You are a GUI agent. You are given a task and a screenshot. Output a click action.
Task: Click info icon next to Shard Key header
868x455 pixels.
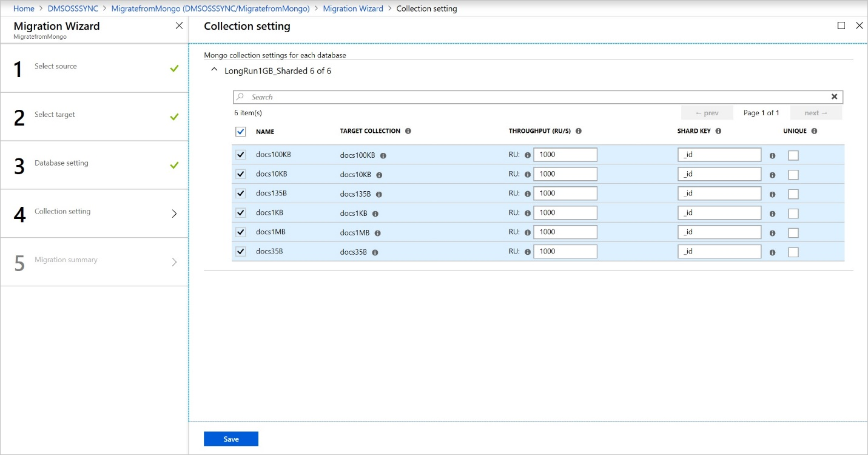(x=718, y=131)
